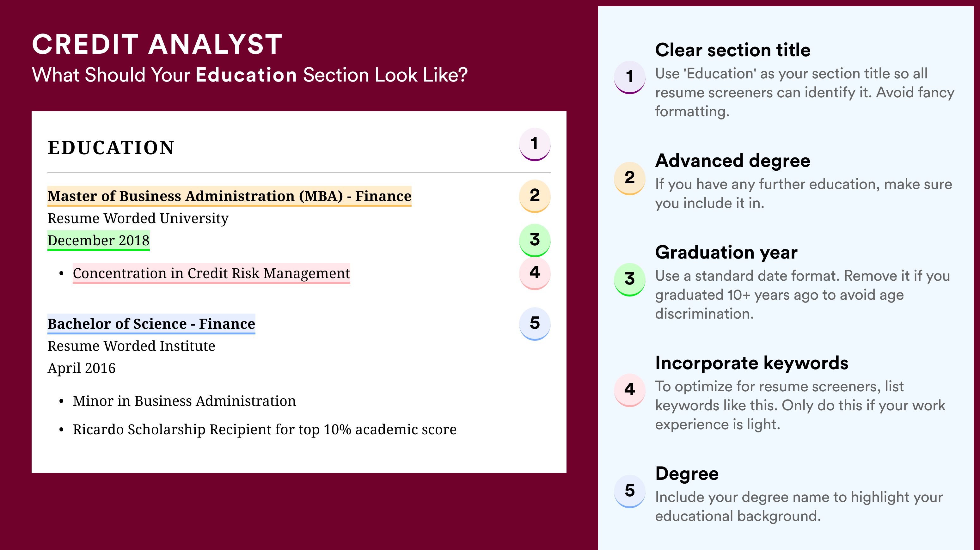The image size is (980, 550).
Task: Click number 4 badge next to Incorporate keywords
Action: (629, 390)
